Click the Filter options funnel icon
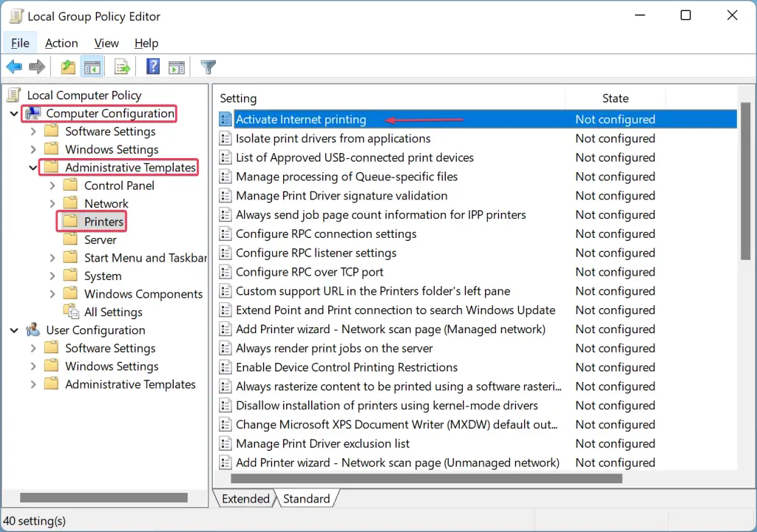This screenshot has height=532, width=757. tap(208, 66)
